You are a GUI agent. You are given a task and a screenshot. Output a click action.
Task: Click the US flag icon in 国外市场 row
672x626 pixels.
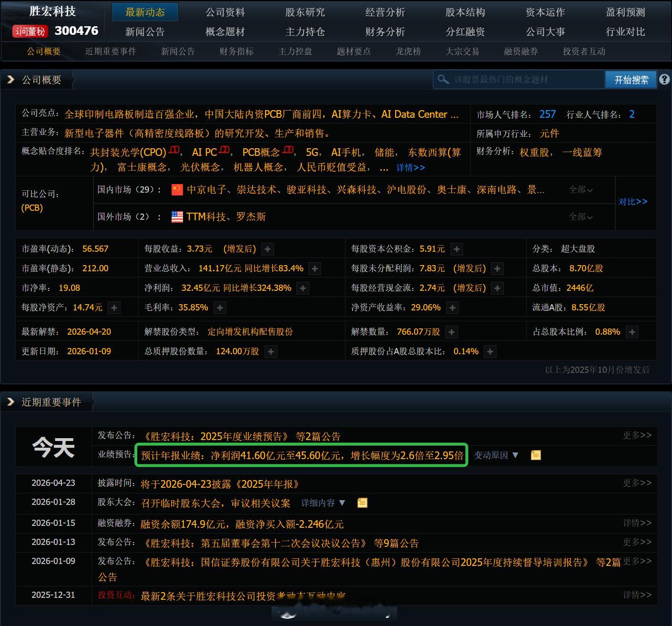177,217
